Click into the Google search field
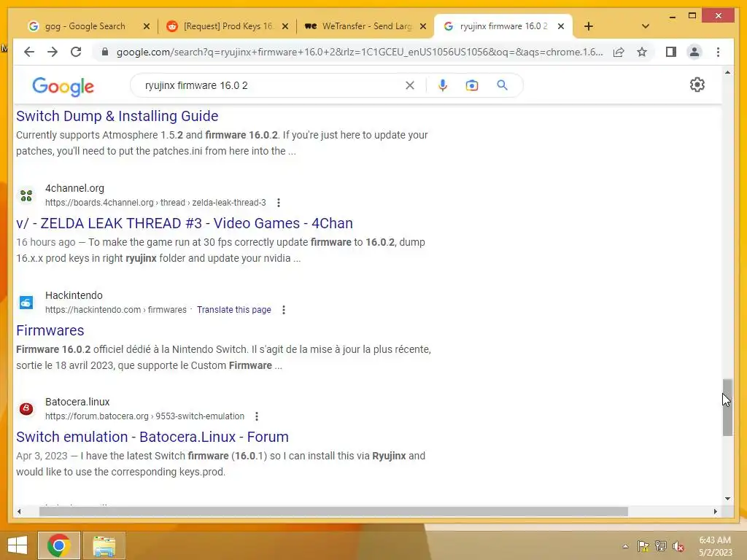Screen dimensions: 747x560 pyautogui.click(x=271, y=85)
